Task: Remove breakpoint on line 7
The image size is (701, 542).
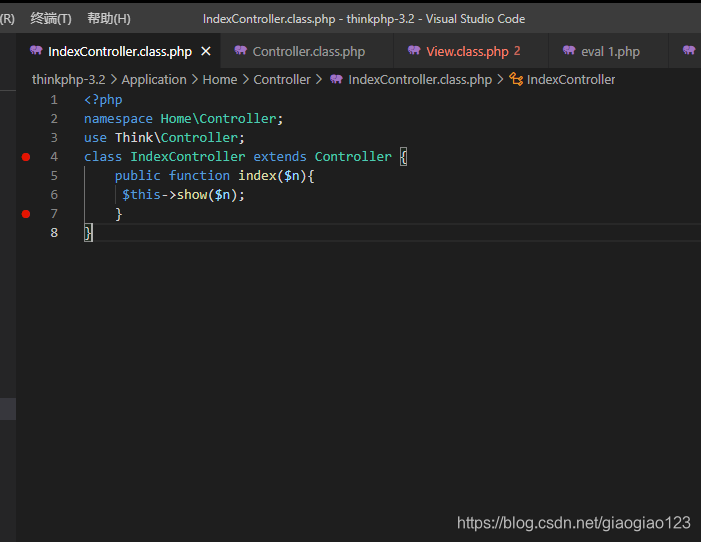Action: click(26, 214)
